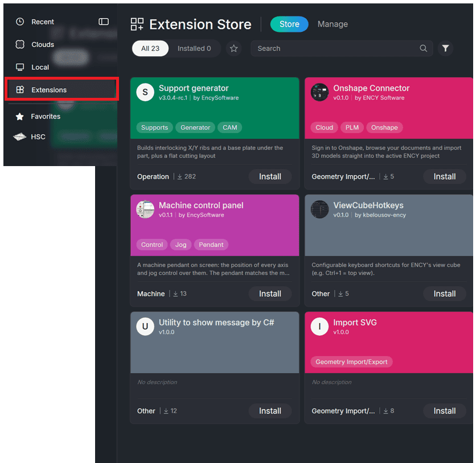Open the Clouds section
Image resolution: width=476 pixels, height=463 pixels.
tap(43, 44)
